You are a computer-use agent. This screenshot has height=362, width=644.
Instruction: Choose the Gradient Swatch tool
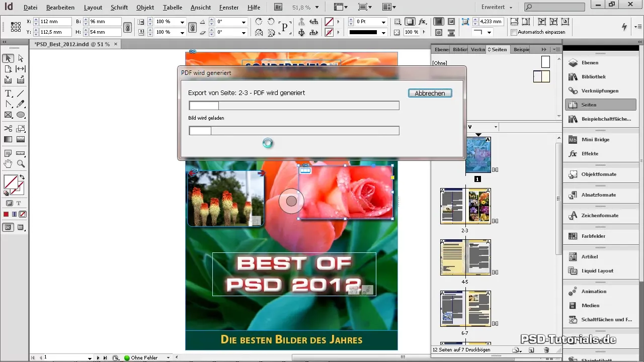pos(9,139)
